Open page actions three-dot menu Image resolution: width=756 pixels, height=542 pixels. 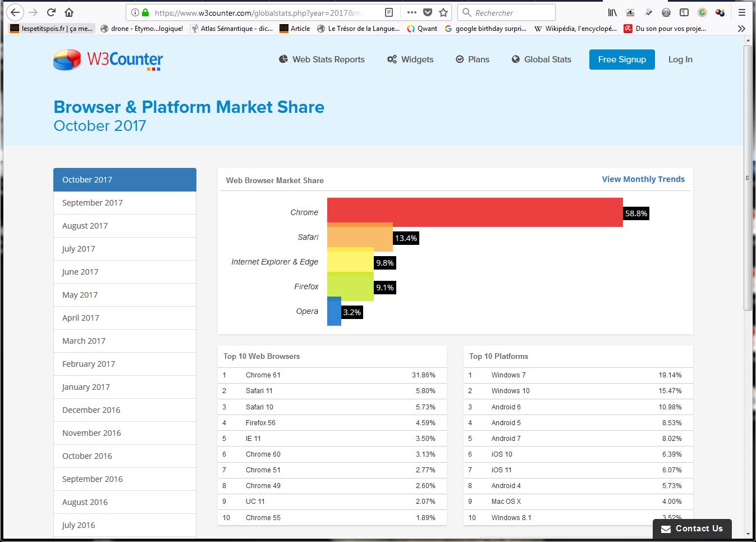tap(411, 12)
